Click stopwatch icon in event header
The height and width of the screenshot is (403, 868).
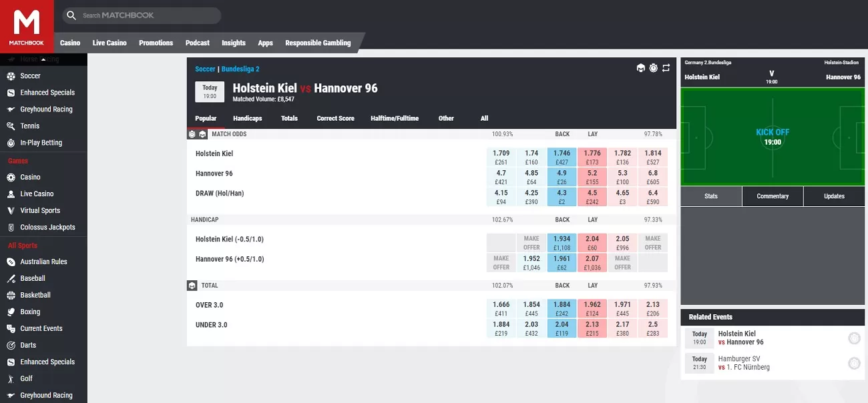point(653,68)
